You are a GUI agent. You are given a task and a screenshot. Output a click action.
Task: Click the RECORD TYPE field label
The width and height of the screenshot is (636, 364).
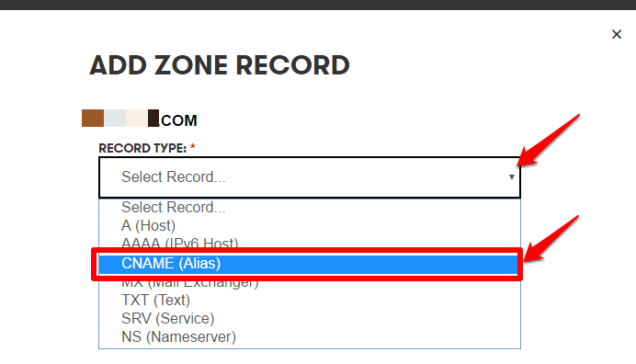click(142, 148)
